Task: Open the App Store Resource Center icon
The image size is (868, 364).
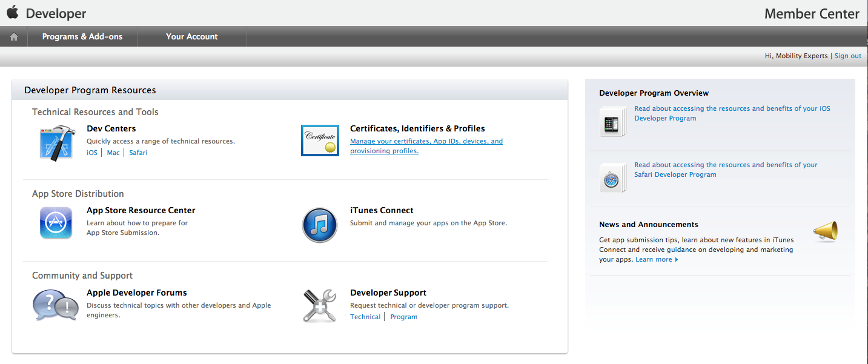Action: pos(56,223)
